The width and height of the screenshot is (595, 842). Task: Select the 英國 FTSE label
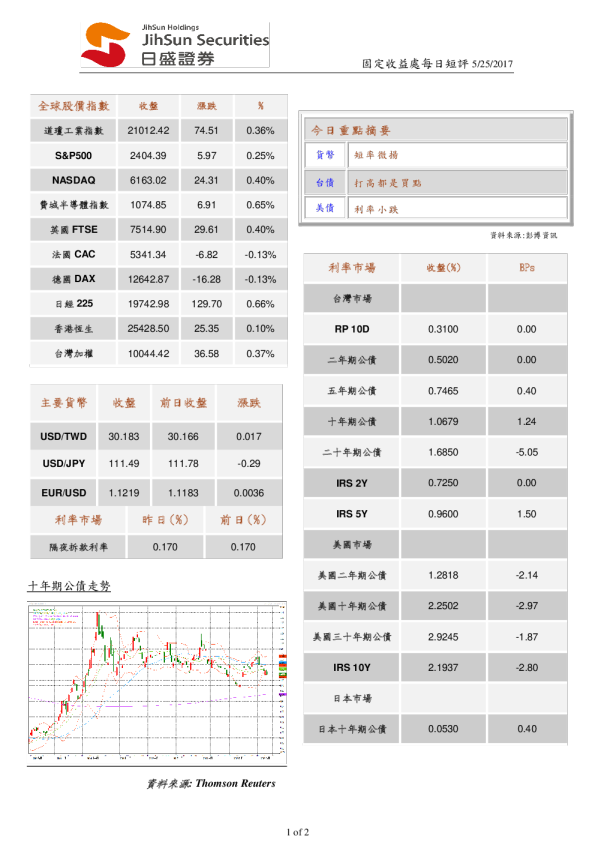(x=74, y=230)
